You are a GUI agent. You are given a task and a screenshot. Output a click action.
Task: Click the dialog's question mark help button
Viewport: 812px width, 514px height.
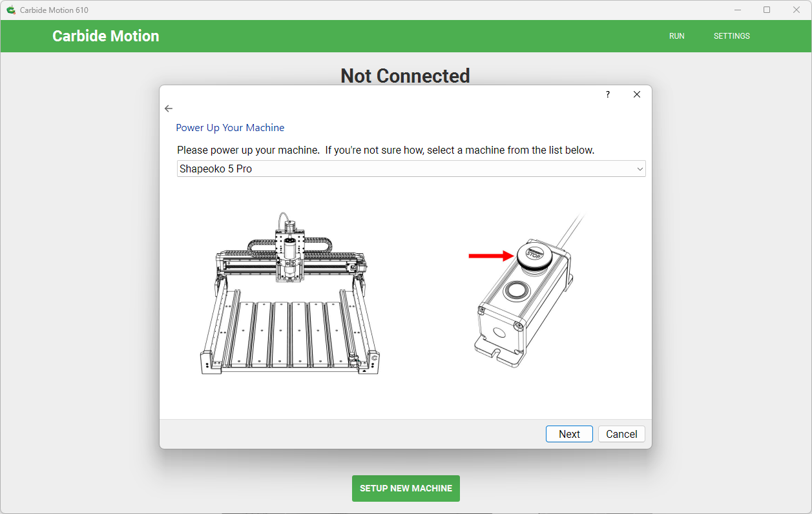tap(608, 94)
